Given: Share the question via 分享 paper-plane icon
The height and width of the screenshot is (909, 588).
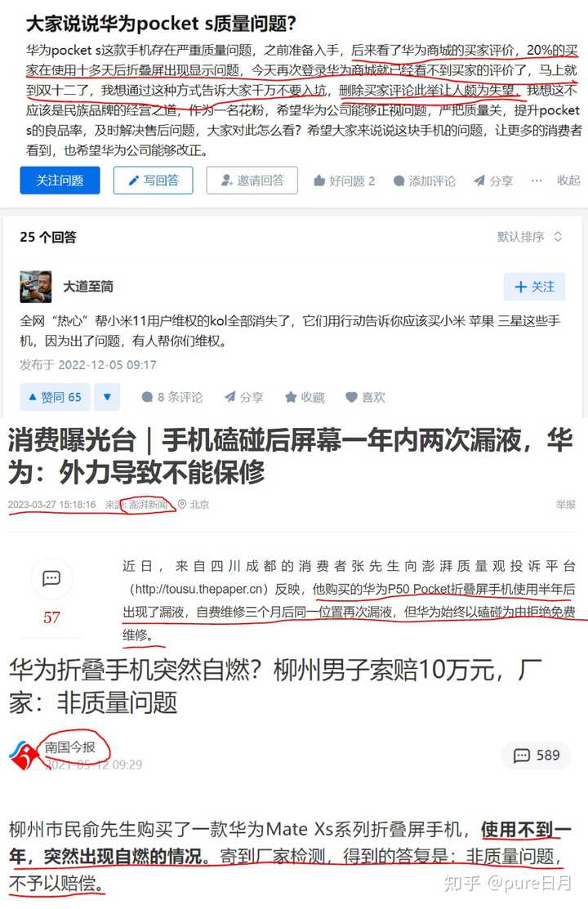Looking at the screenshot, I should (x=479, y=180).
